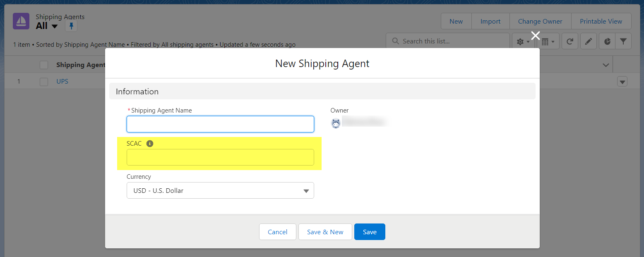The width and height of the screenshot is (644, 257).
Task: Open the All list view selector
Action: (47, 26)
